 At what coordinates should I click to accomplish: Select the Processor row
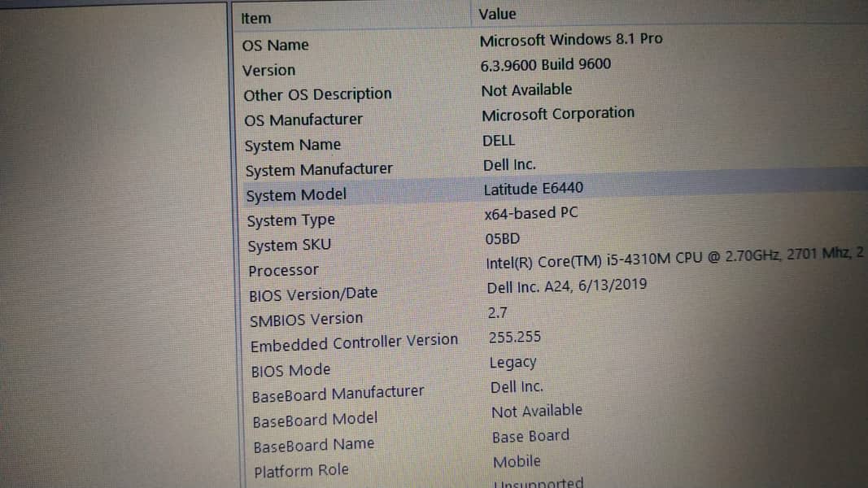pyautogui.click(x=283, y=271)
